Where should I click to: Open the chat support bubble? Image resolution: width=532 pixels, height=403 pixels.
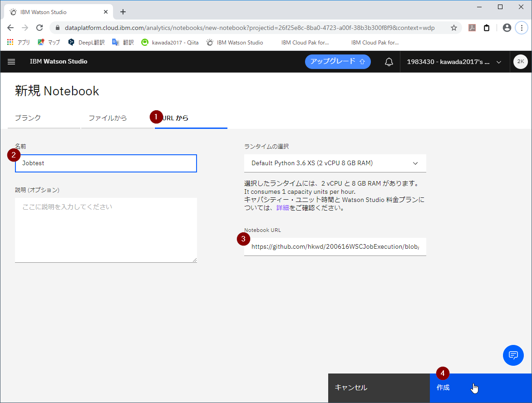pos(513,355)
